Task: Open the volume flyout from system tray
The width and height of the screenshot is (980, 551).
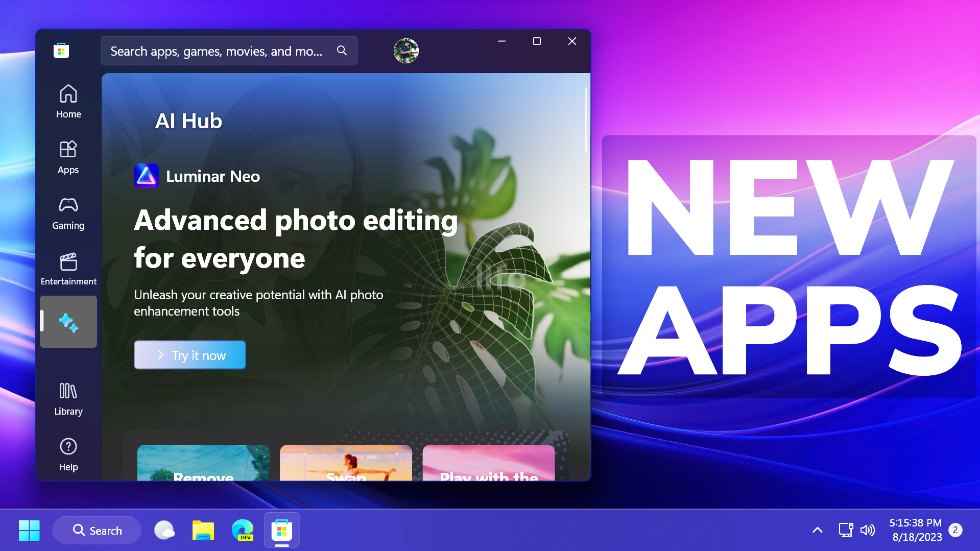Action: [868, 530]
